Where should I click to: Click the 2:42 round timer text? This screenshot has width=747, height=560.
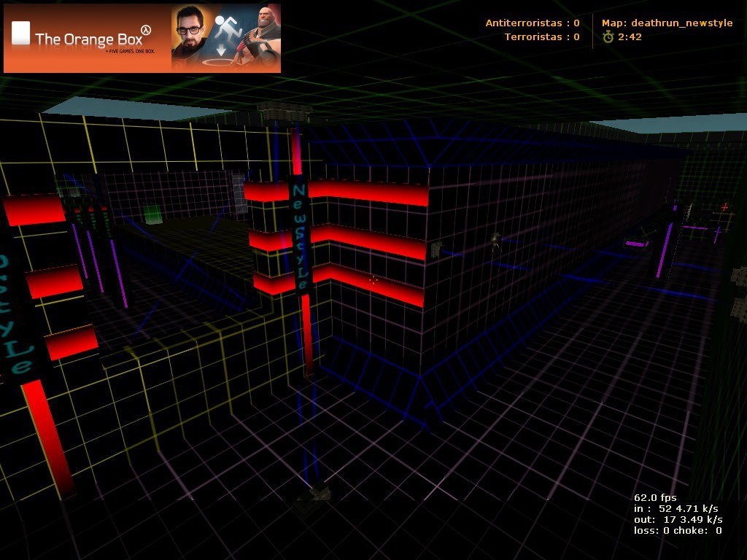(x=630, y=36)
